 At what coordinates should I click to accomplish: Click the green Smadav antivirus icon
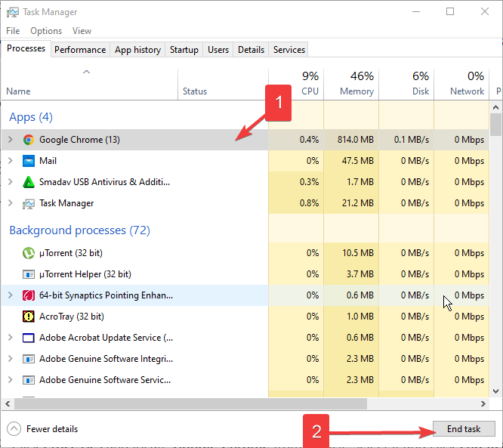29,182
